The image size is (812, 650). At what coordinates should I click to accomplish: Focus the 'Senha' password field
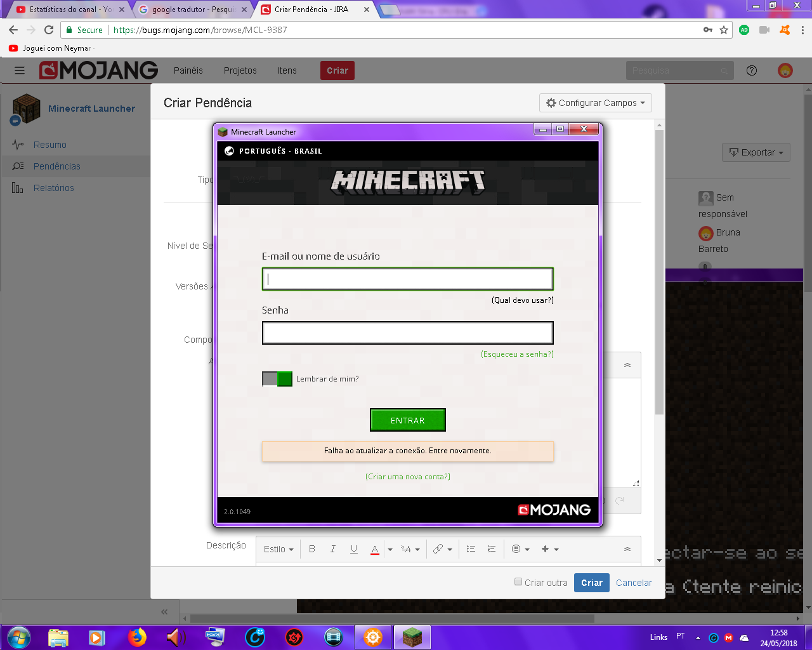click(x=408, y=333)
